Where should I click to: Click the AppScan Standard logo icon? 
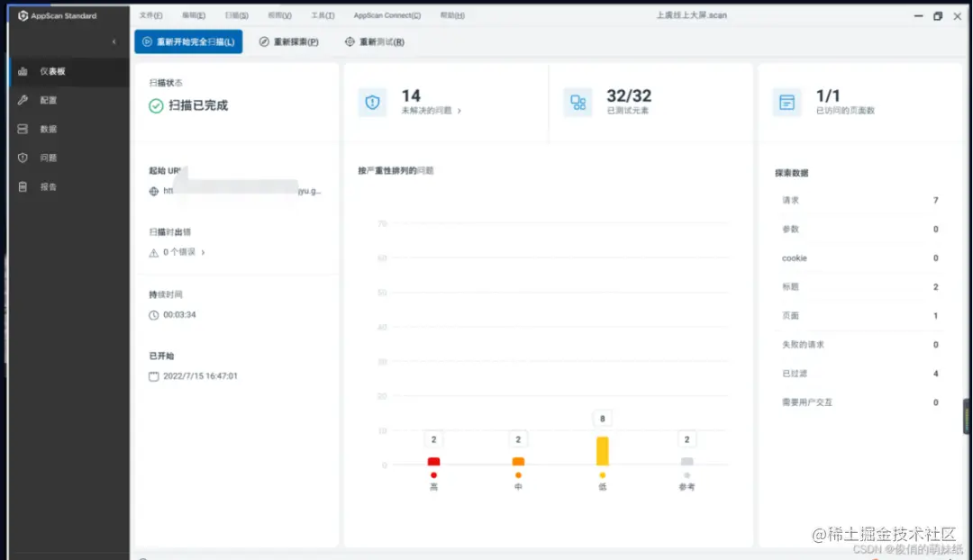[23, 15]
